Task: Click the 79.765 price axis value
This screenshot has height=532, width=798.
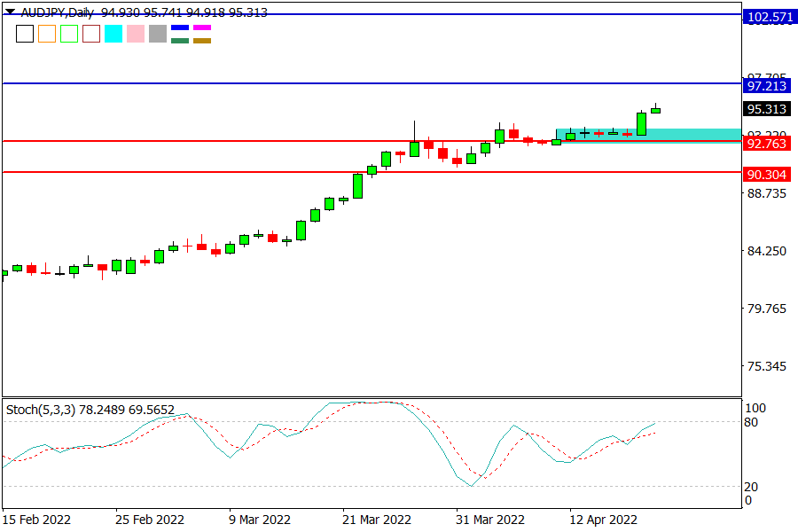Action: tap(767, 309)
